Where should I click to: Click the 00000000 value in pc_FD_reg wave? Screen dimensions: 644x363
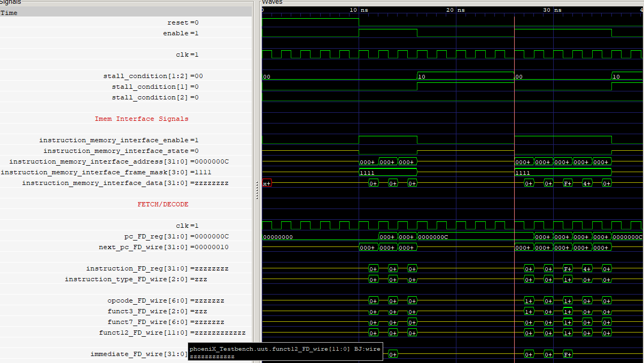pos(278,237)
